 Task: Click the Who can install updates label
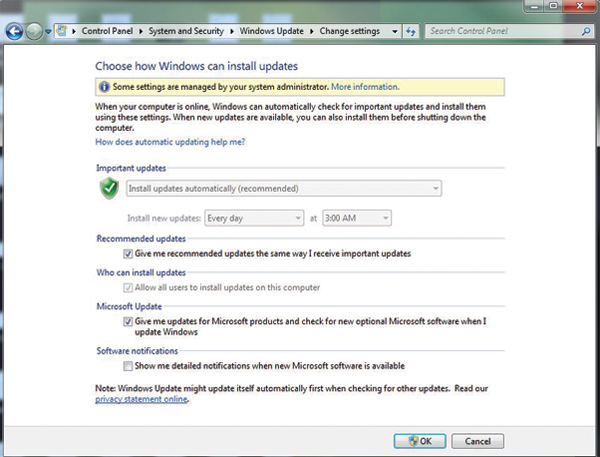[141, 273]
